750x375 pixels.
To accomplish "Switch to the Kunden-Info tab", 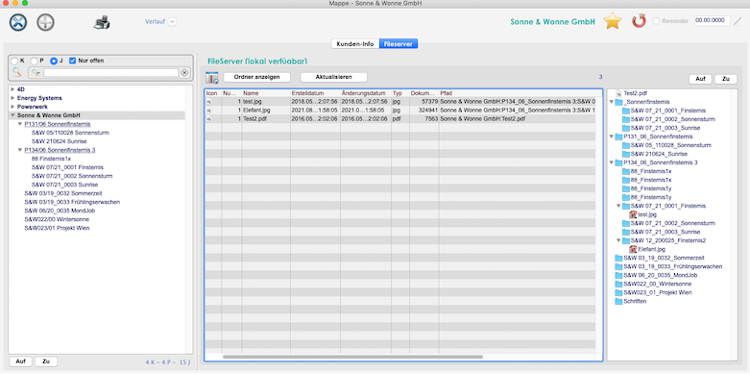I will [x=355, y=44].
